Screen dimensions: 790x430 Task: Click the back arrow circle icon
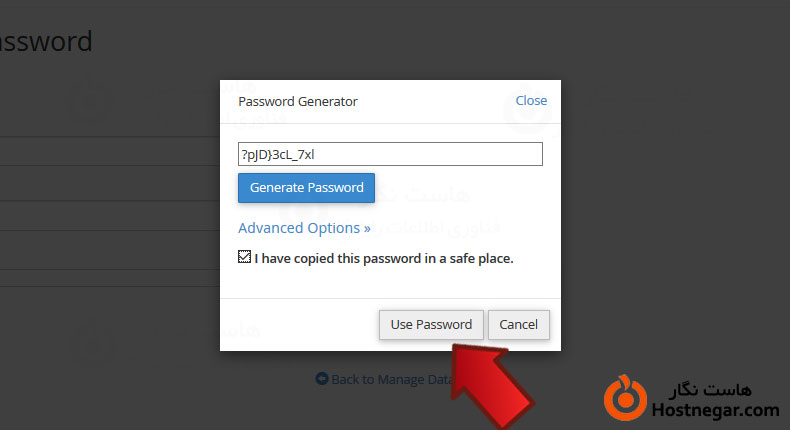[321, 379]
